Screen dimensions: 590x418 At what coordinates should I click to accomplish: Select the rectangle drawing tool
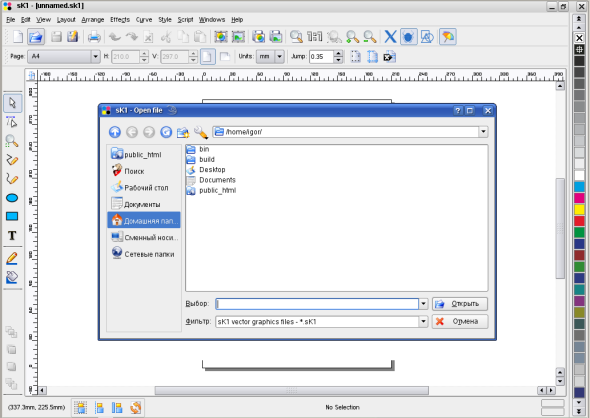point(12,216)
